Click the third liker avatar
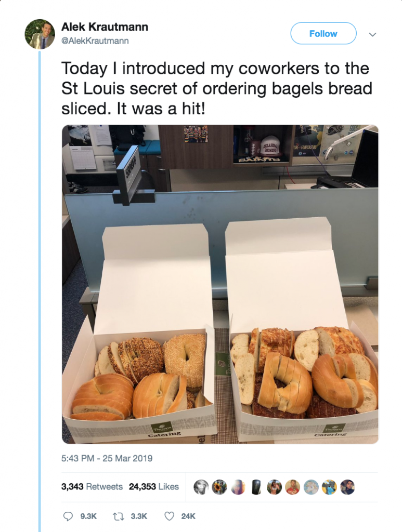The width and height of the screenshot is (402, 532). point(238,487)
